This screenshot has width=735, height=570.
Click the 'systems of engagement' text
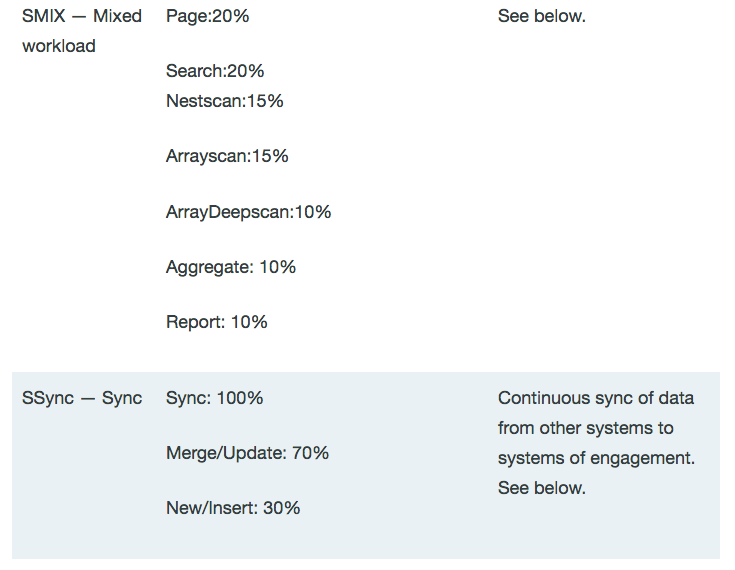(594, 458)
